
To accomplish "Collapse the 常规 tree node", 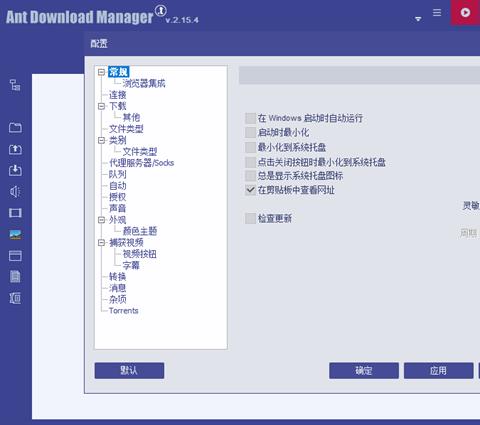I will coord(101,72).
